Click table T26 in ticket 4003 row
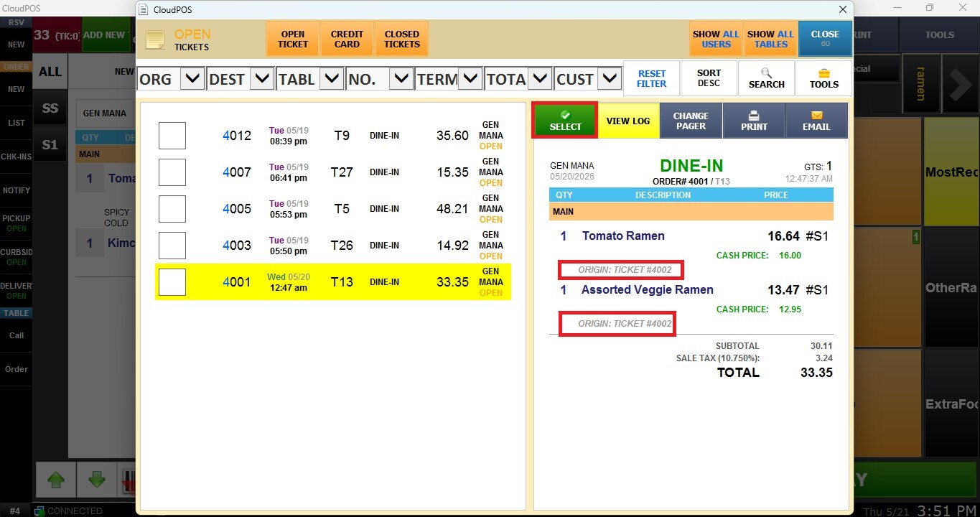This screenshot has height=517, width=980. click(342, 246)
